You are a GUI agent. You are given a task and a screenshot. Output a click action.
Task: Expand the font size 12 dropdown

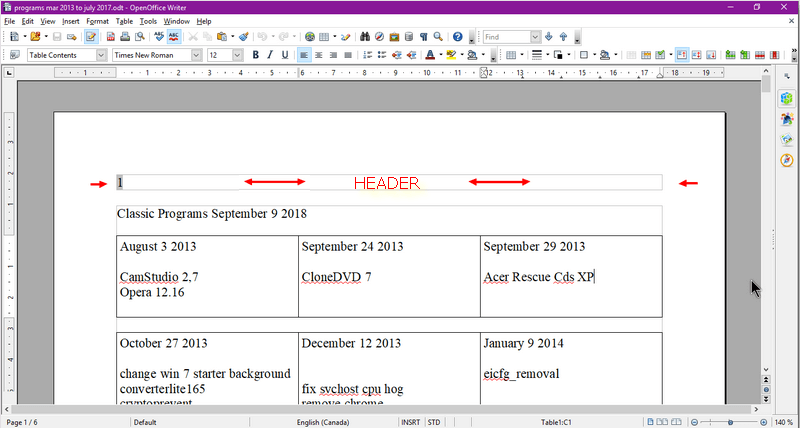[x=238, y=55]
